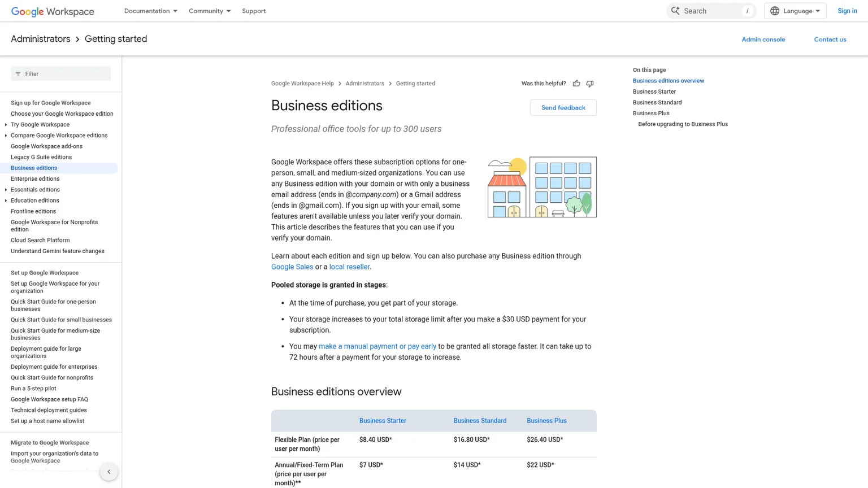
Task: Click Administrators breadcrumb in page header
Action: pyautogui.click(x=41, y=39)
